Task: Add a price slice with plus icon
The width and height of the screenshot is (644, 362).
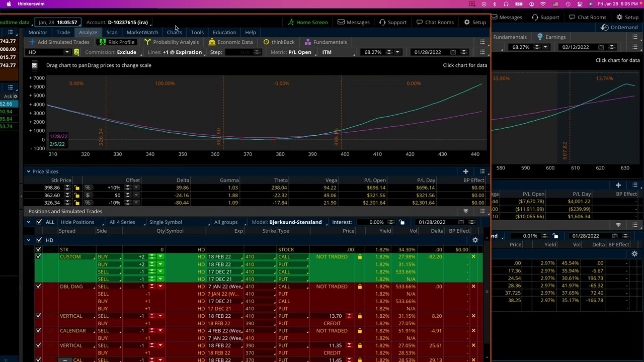Action: [x=465, y=171]
